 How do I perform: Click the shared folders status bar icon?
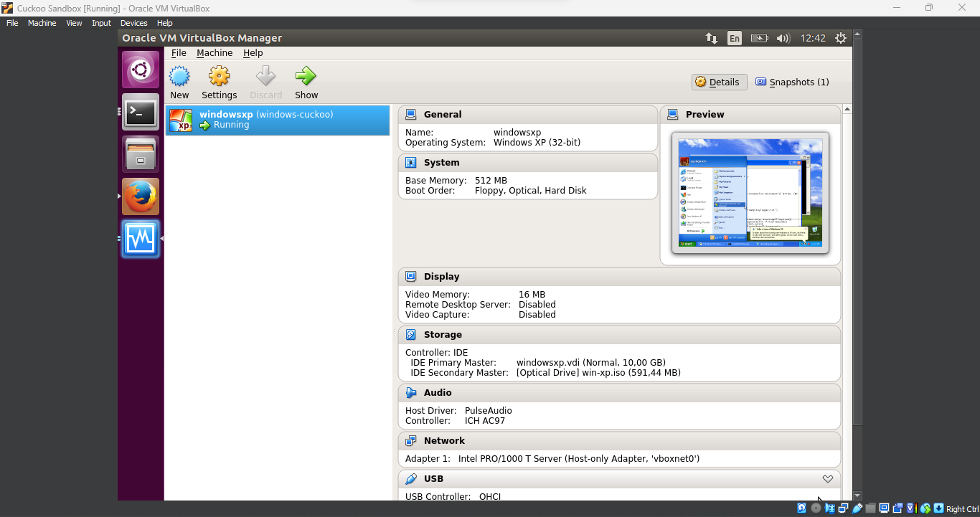pyautogui.click(x=871, y=508)
